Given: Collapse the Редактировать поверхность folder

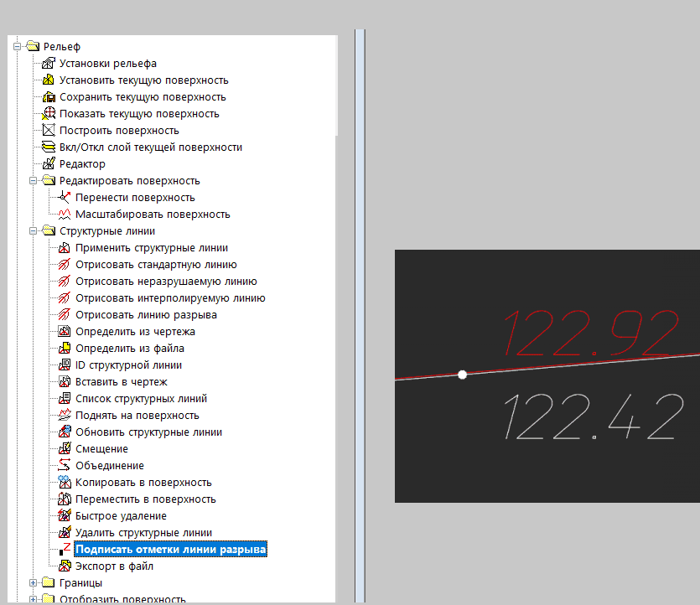Looking at the screenshot, I should tap(34, 181).
